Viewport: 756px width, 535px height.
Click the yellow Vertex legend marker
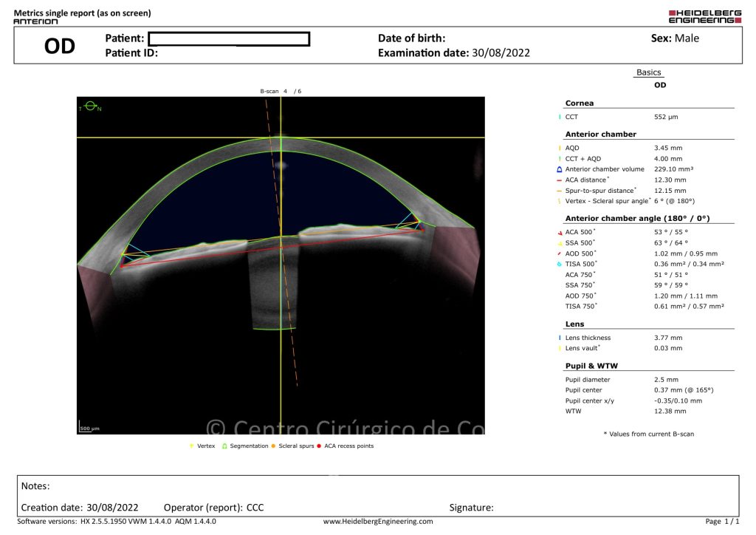(192, 446)
